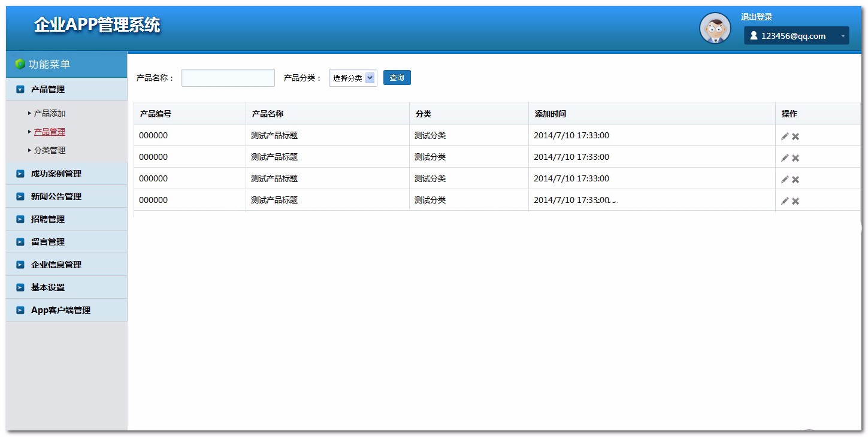Click the edit pencil icon in the fourth product row

pyautogui.click(x=785, y=201)
